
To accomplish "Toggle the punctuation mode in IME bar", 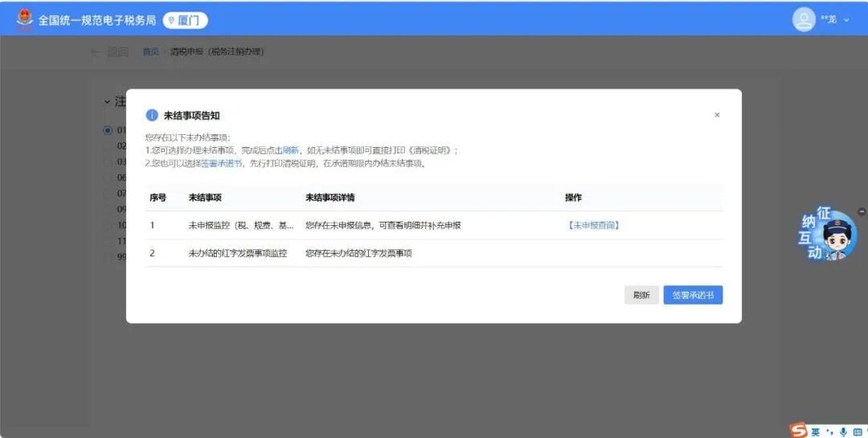I will 829,432.
